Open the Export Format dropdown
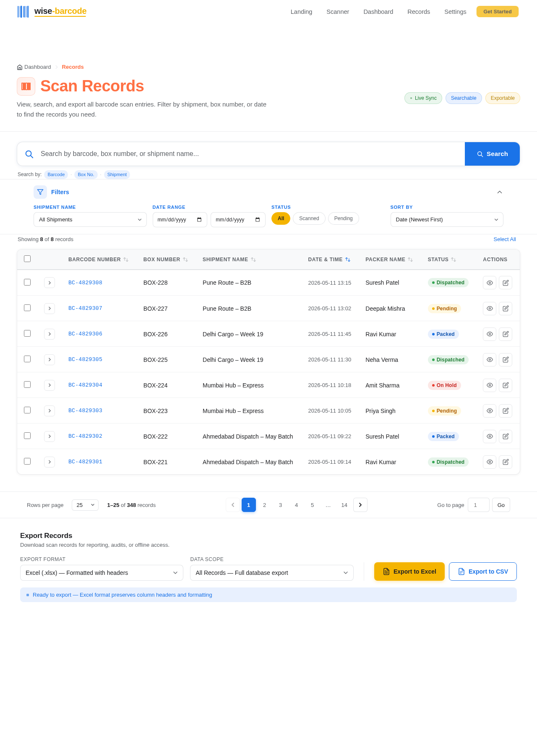Image resolution: width=537 pixels, height=756 pixels. click(x=102, y=573)
